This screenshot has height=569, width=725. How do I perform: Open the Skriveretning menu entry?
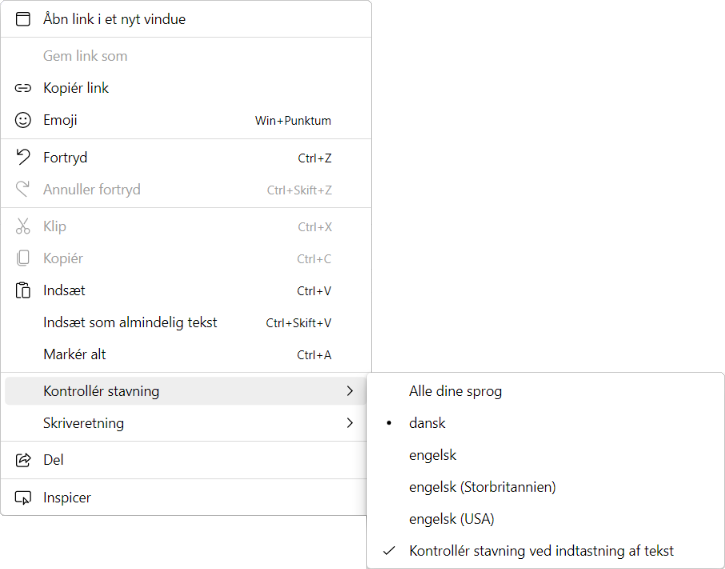(84, 423)
